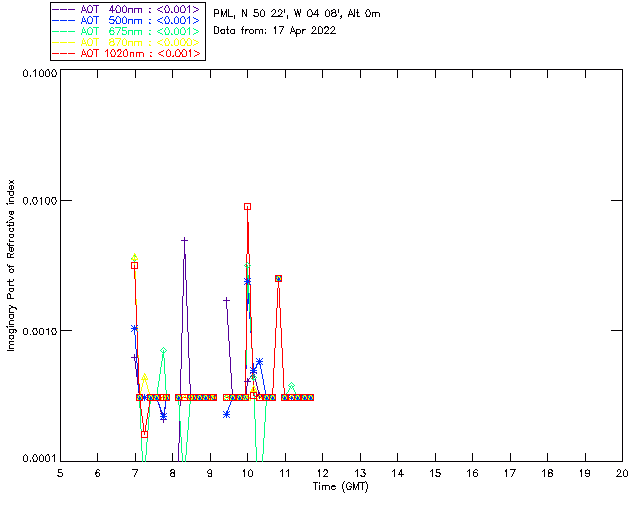Image resolution: width=640 pixels, height=512 pixels.
Task: Click the AOT 400nm legend entry
Action: coord(127,9)
